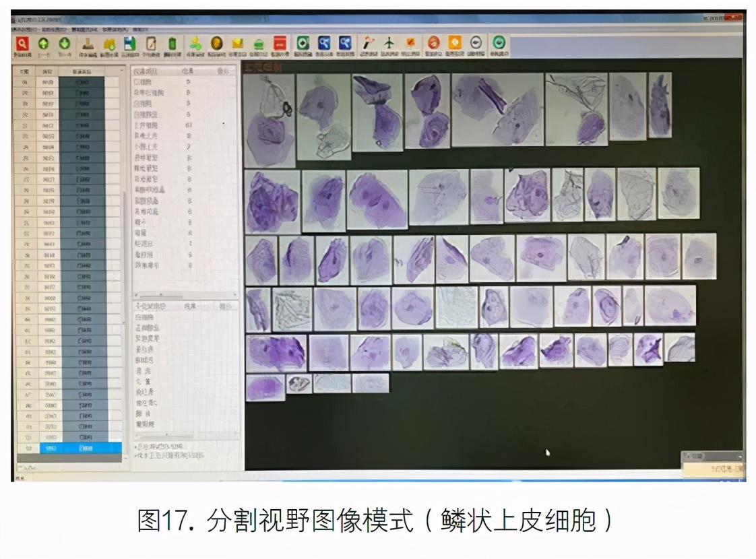Viewport: 756px width, 559px height.
Task: Click the yellow envelope toolbar icon
Action: (236, 43)
